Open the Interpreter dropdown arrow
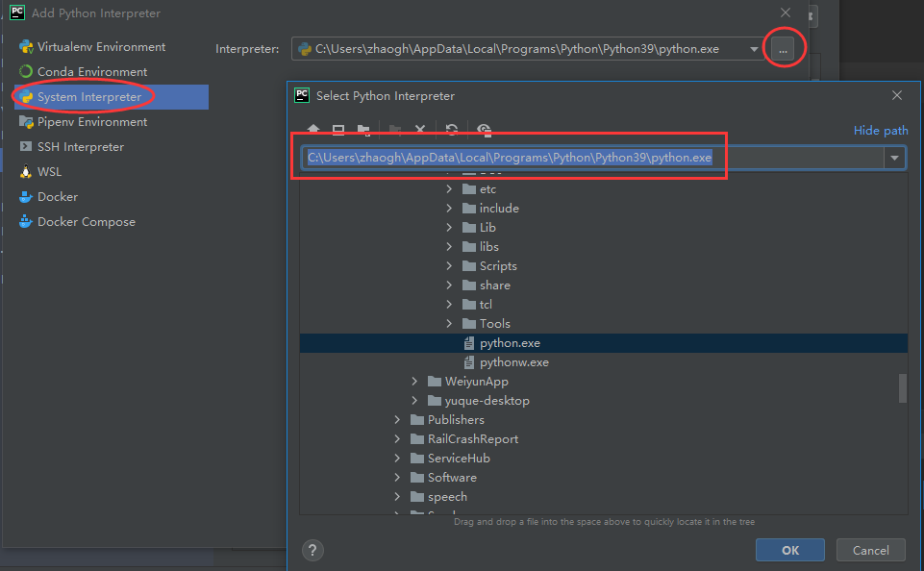The image size is (924, 571). [754, 49]
